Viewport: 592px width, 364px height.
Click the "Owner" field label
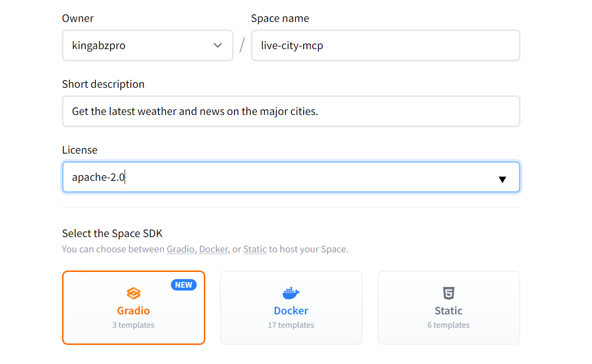click(x=78, y=19)
